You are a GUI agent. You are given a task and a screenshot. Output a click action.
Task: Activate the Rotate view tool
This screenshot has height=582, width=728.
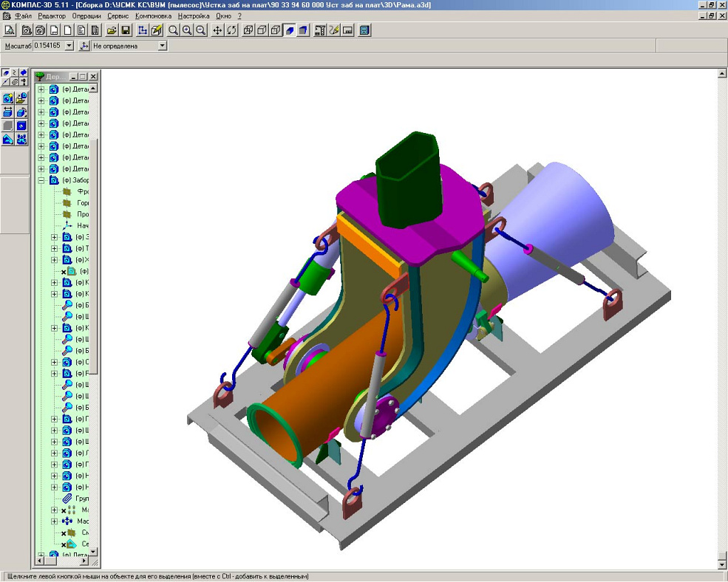pyautogui.click(x=231, y=30)
